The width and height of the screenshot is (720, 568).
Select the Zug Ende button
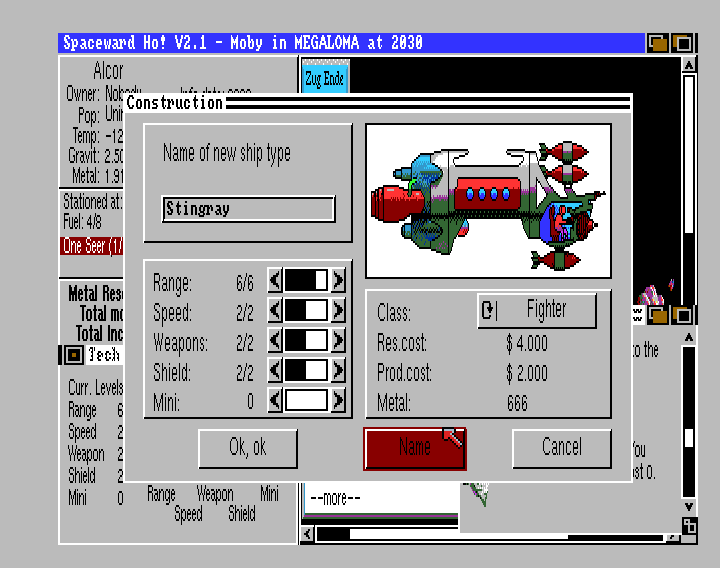324,78
